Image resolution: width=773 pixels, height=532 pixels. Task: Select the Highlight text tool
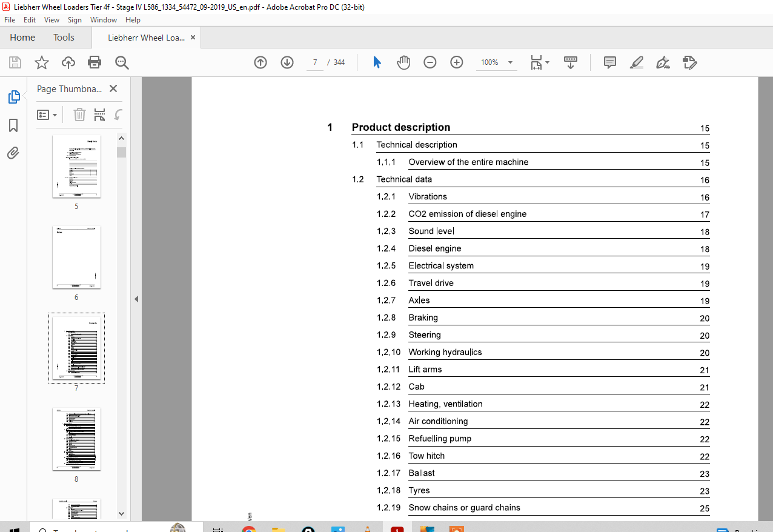tap(636, 62)
